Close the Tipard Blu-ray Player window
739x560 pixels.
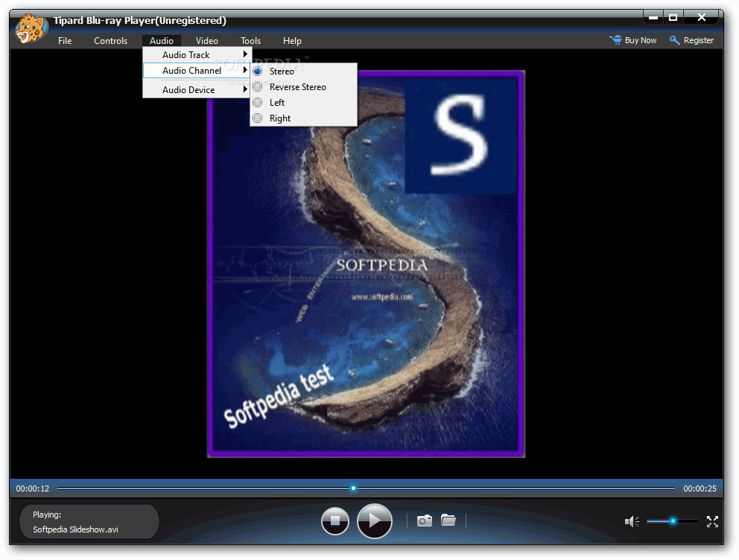click(x=702, y=17)
